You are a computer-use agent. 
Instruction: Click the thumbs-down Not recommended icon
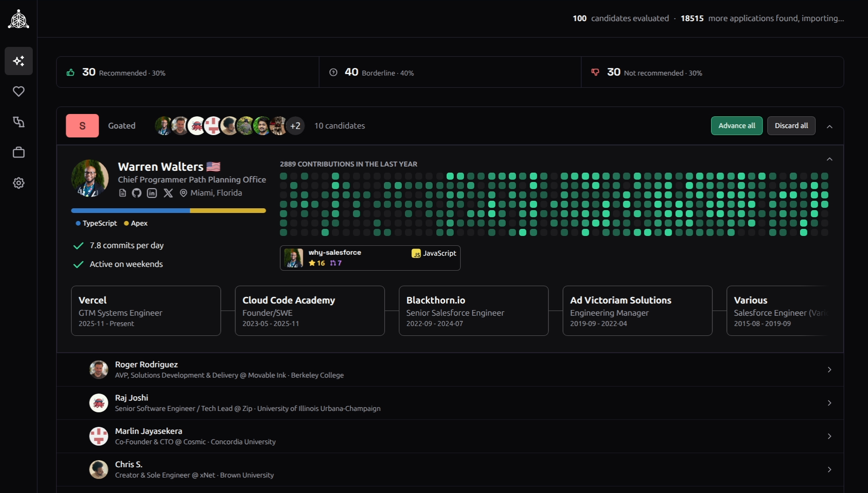[x=595, y=72]
